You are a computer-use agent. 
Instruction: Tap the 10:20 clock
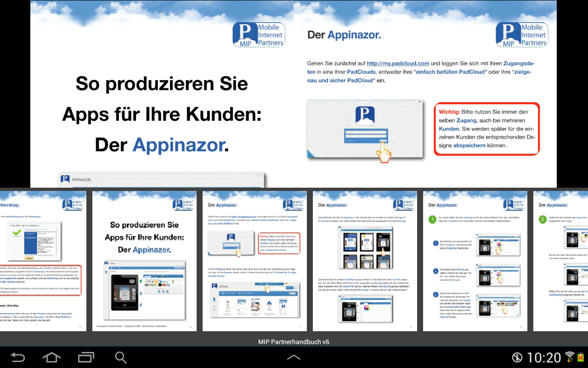tap(544, 357)
